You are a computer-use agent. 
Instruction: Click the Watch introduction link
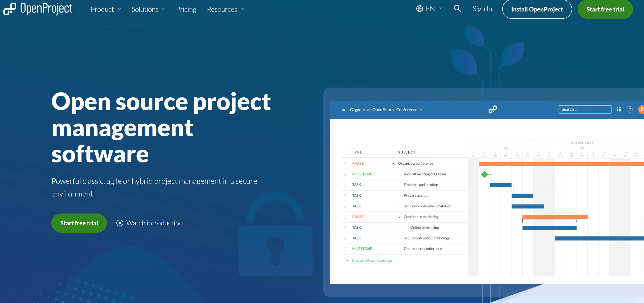(x=149, y=223)
